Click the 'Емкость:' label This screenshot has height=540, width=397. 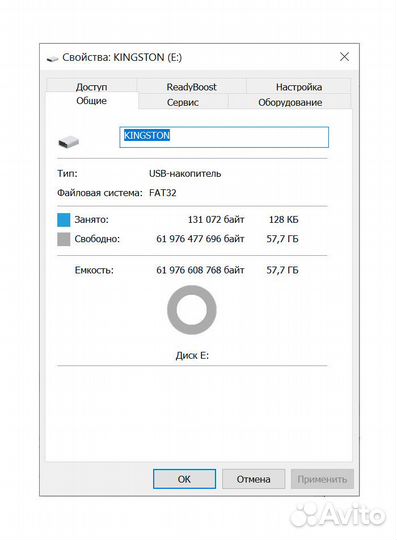pos(94,270)
